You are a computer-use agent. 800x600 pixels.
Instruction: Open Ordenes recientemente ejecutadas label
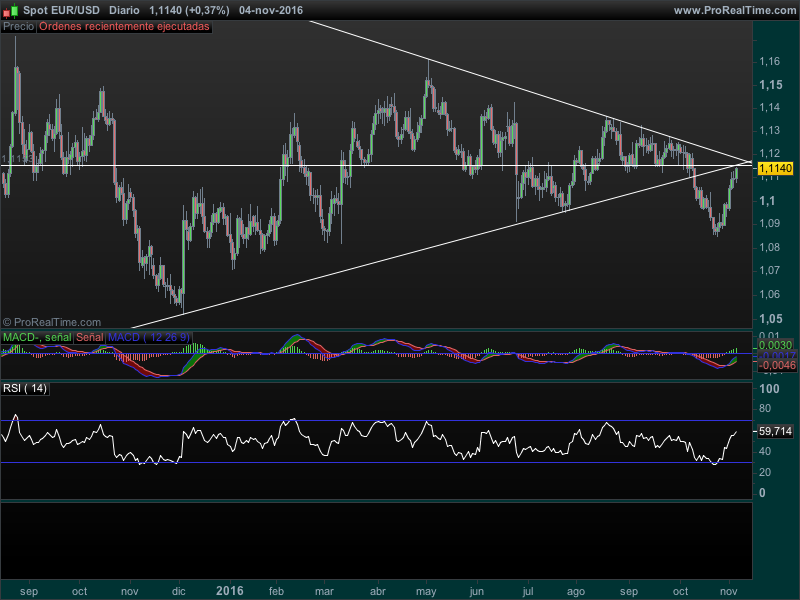pyautogui.click(x=124, y=27)
